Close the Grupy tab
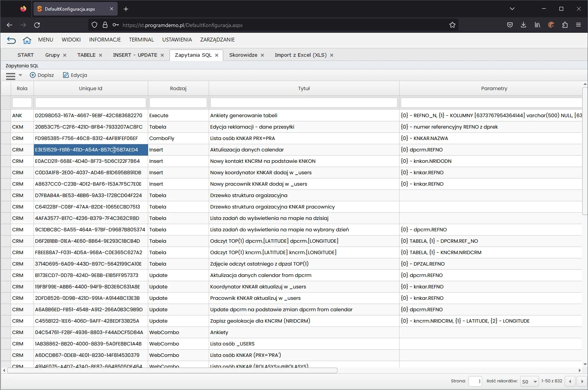The width and height of the screenshot is (588, 390). pos(65,55)
